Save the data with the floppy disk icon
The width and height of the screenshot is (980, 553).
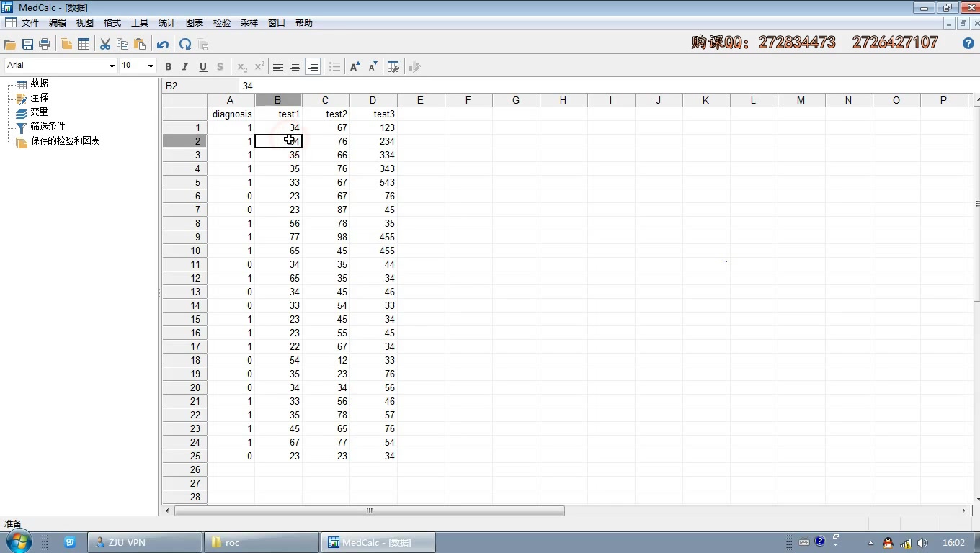27,44
